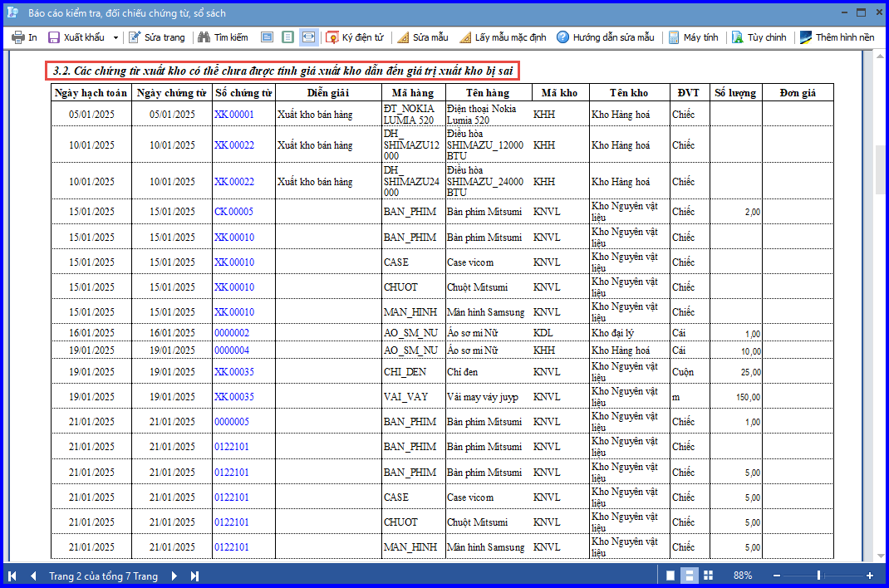The height and width of the screenshot is (588, 889).
Task: Click Lấy mẫu mặc định button
Action: click(503, 37)
